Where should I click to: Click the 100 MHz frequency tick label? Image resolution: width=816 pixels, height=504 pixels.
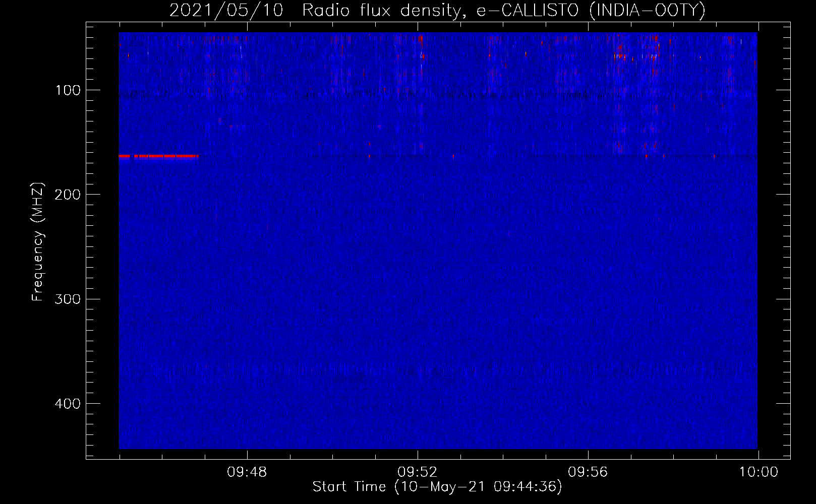point(68,90)
